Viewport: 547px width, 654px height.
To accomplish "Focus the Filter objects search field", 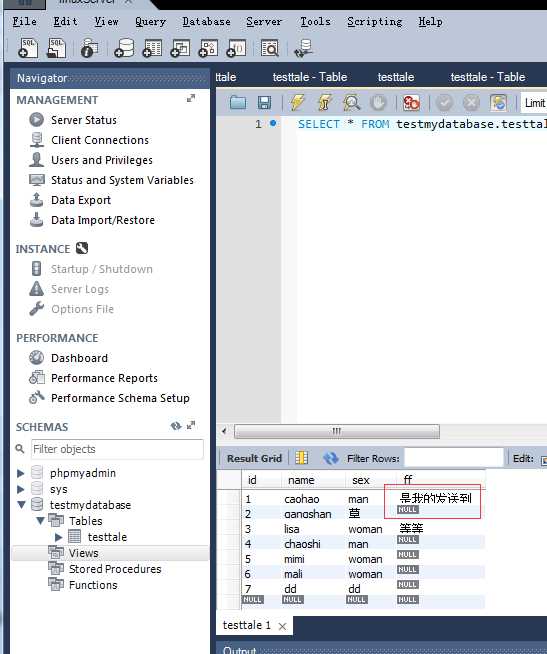I will [117, 449].
